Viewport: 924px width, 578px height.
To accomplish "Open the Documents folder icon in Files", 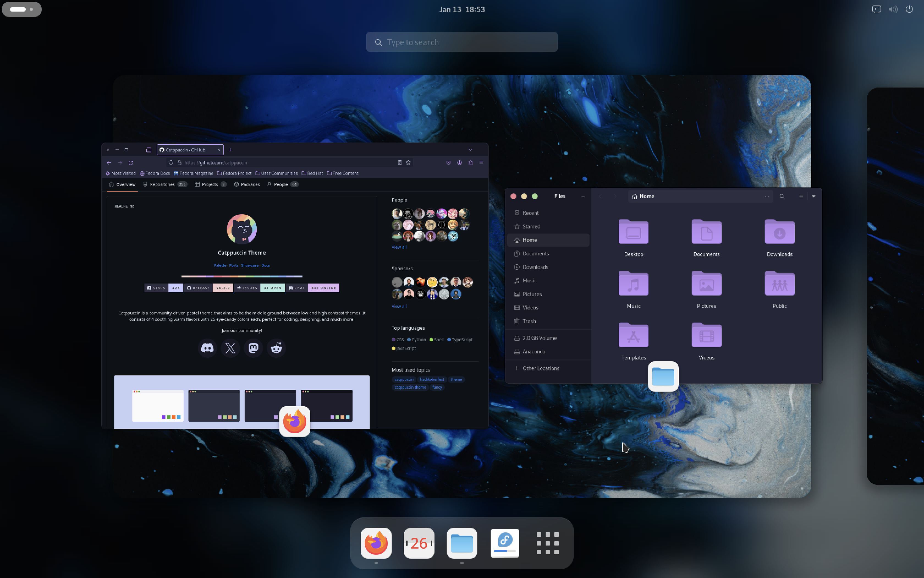I will tap(706, 232).
